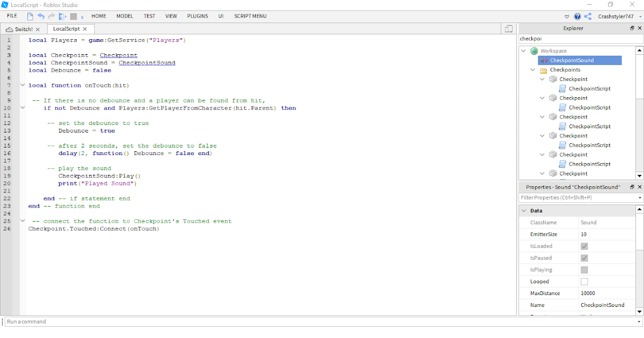Click the print("Played Sound") code line
Viewport: 644px width, 338px height.
click(x=98, y=183)
